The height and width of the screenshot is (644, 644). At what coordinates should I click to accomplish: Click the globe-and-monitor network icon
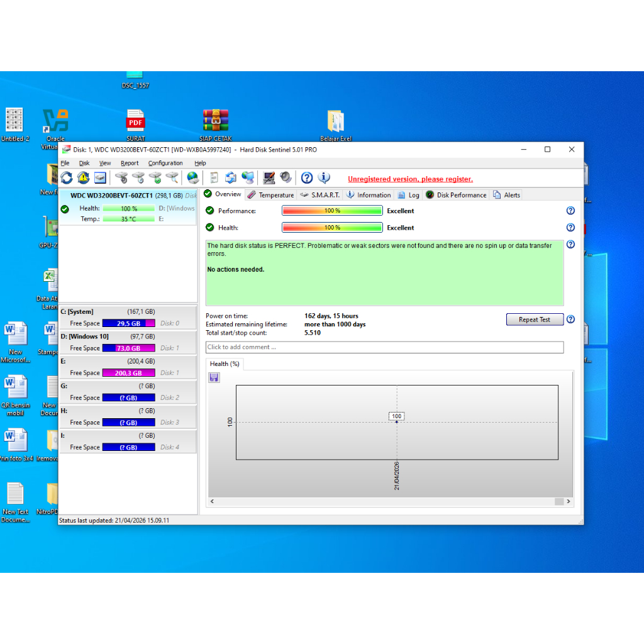point(248,178)
